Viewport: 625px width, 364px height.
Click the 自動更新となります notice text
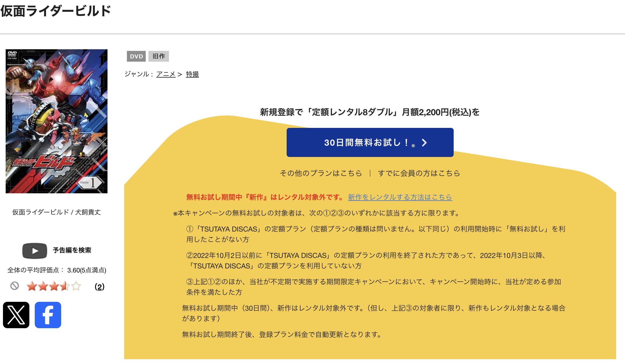coord(282,334)
